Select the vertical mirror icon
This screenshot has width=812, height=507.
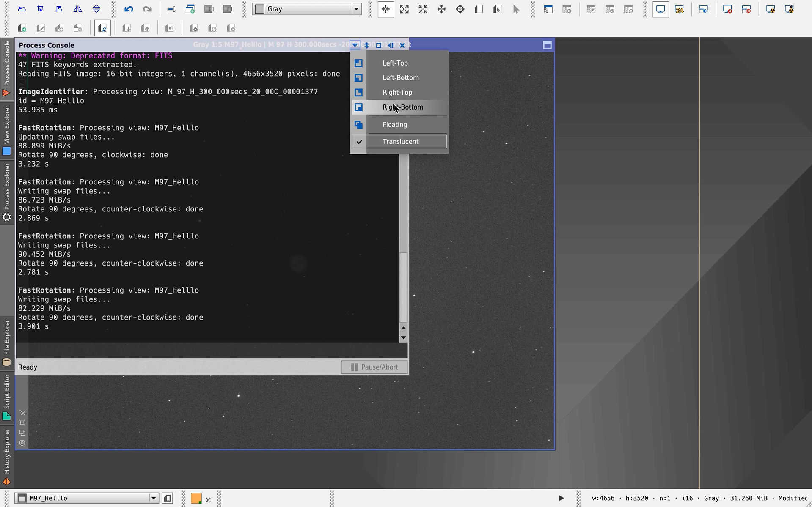96,9
